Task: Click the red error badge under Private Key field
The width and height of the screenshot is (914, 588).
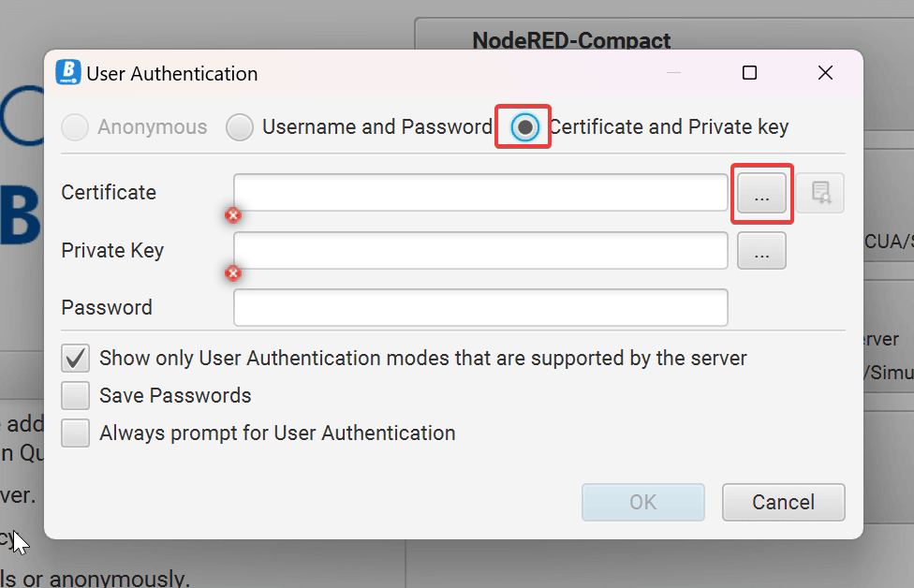Action: (232, 273)
